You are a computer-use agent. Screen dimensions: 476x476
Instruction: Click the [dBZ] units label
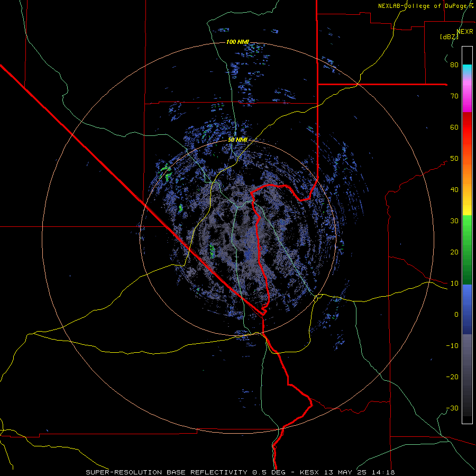449,37
